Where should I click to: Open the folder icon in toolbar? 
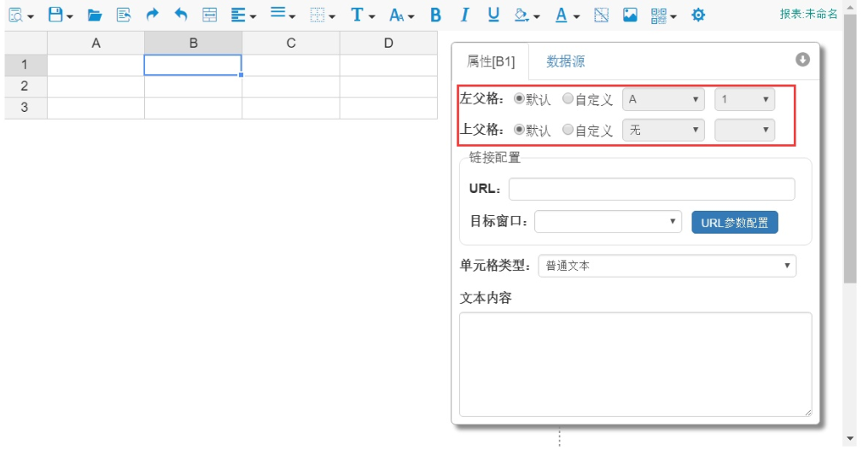click(x=95, y=15)
